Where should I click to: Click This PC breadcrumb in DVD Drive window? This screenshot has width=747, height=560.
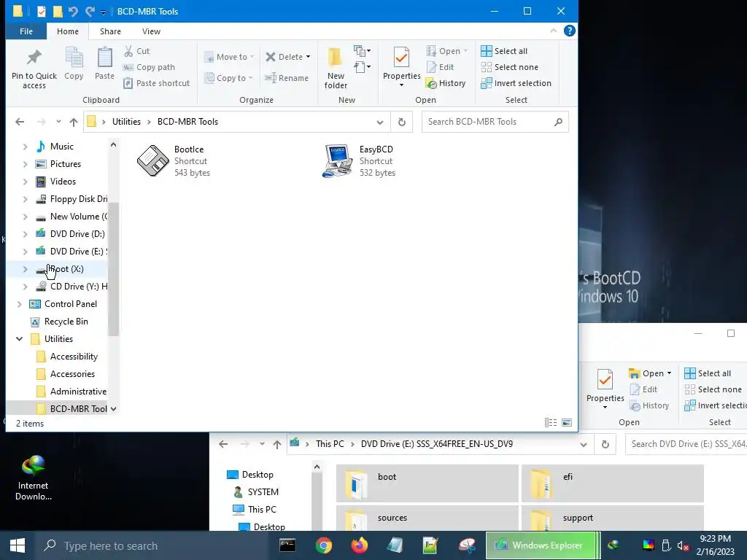330,444
